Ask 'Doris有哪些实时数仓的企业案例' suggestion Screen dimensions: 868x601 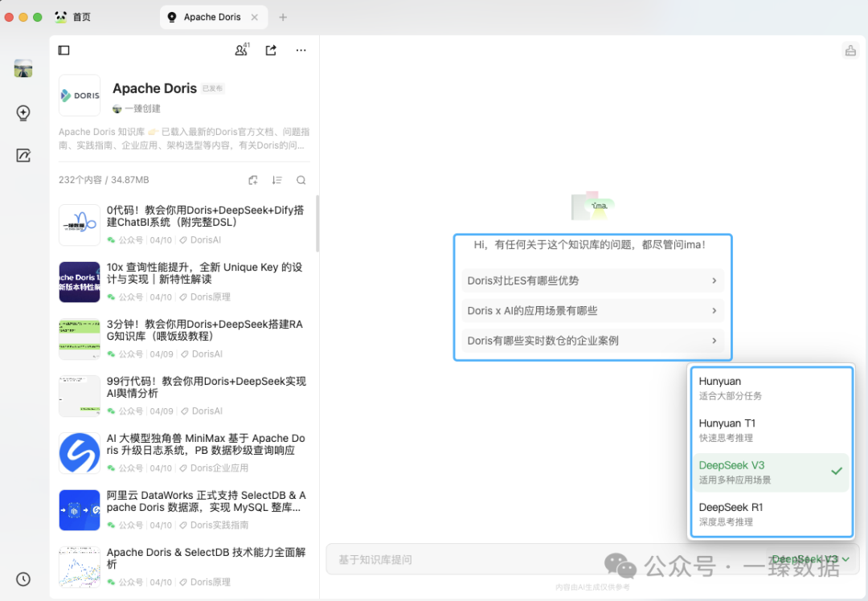point(592,341)
